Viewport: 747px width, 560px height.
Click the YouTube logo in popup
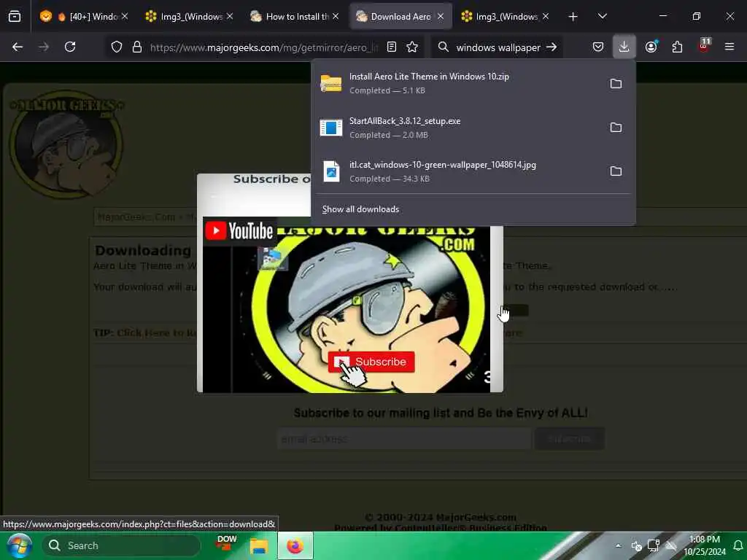point(239,231)
